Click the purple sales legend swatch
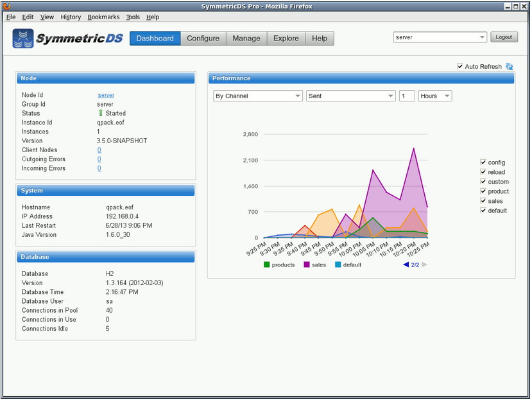This screenshot has width=532, height=400. click(x=307, y=265)
